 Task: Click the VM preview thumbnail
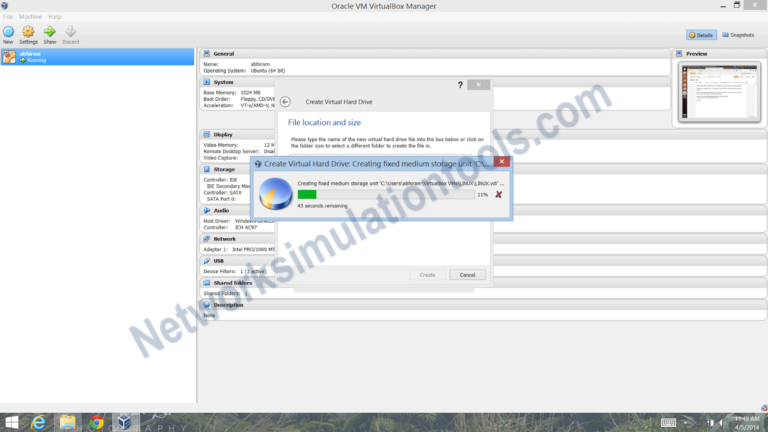pyautogui.click(x=720, y=92)
